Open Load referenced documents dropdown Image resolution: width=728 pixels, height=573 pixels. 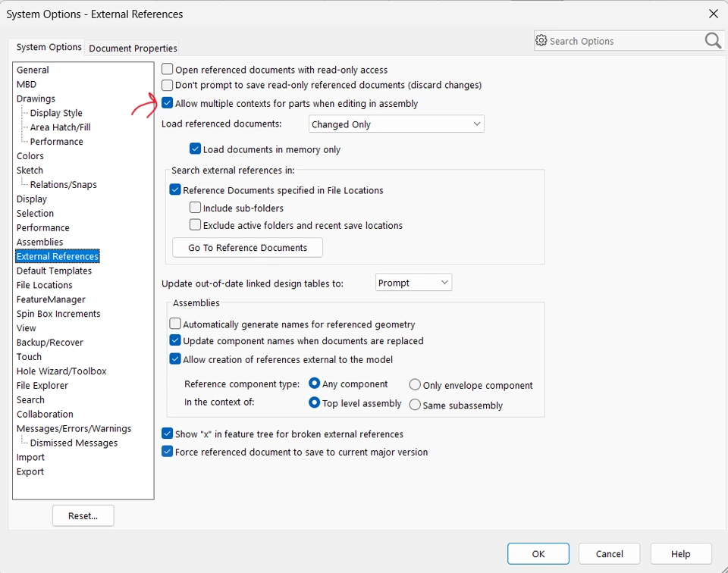(x=396, y=124)
